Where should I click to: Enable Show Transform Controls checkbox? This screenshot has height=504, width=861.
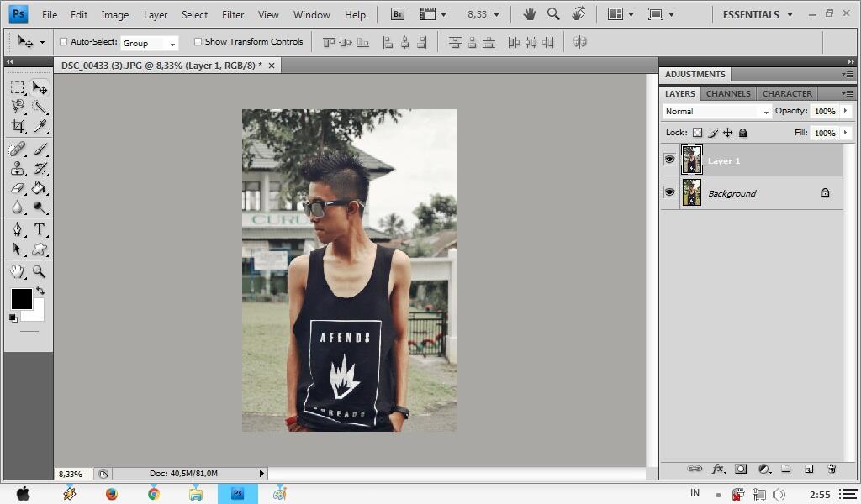(x=198, y=42)
